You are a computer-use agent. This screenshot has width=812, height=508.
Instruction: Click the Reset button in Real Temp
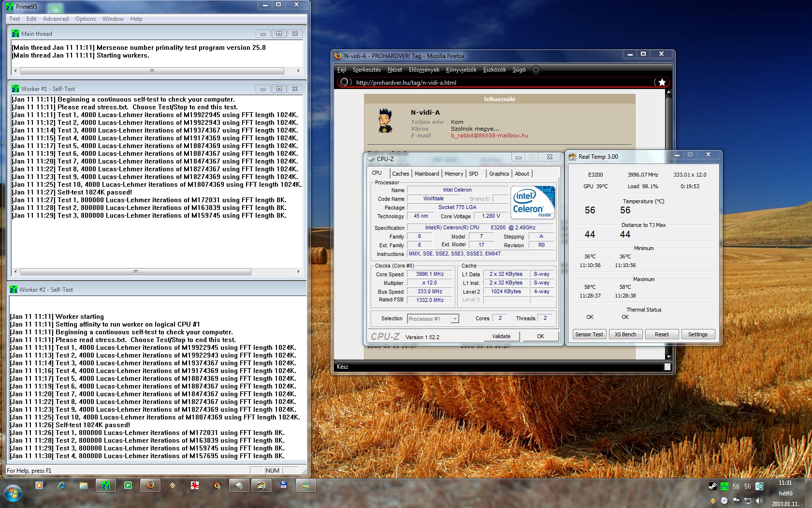click(662, 334)
